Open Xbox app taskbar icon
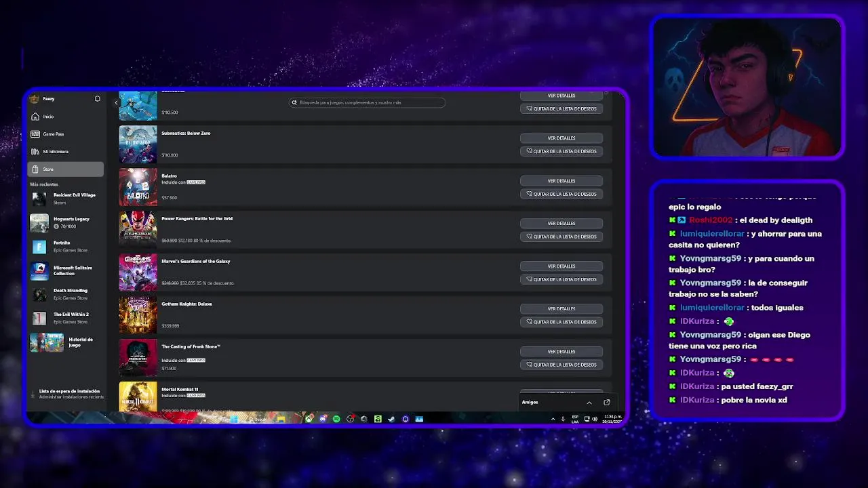The width and height of the screenshot is (868, 488). tap(309, 419)
